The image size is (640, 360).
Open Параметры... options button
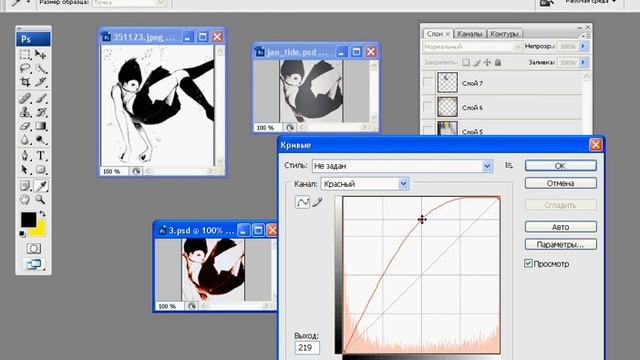click(560, 244)
